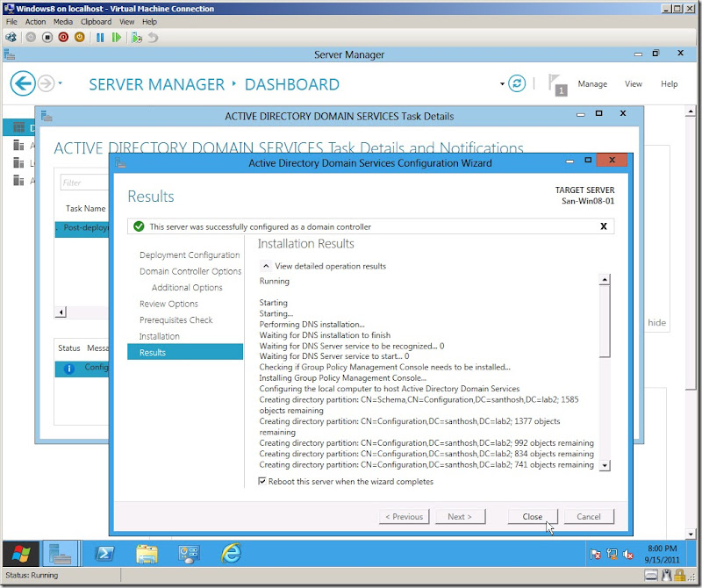Click the Action Center flag in system tray
This screenshot has height=588, width=702.
pyautogui.click(x=595, y=555)
